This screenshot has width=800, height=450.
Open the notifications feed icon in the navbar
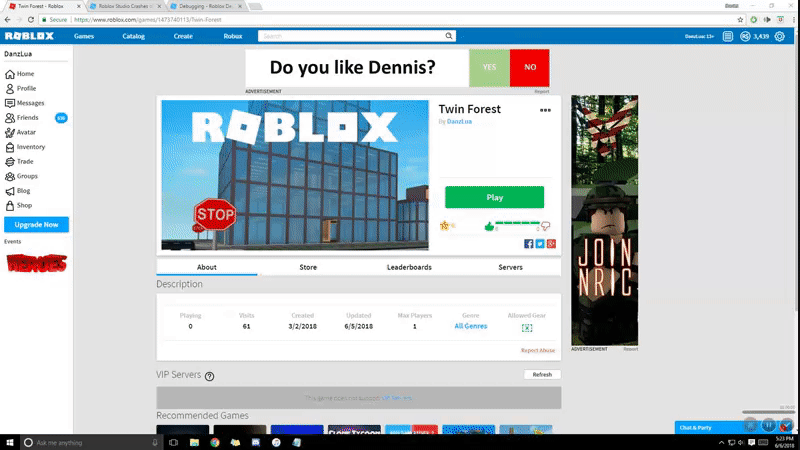point(728,36)
